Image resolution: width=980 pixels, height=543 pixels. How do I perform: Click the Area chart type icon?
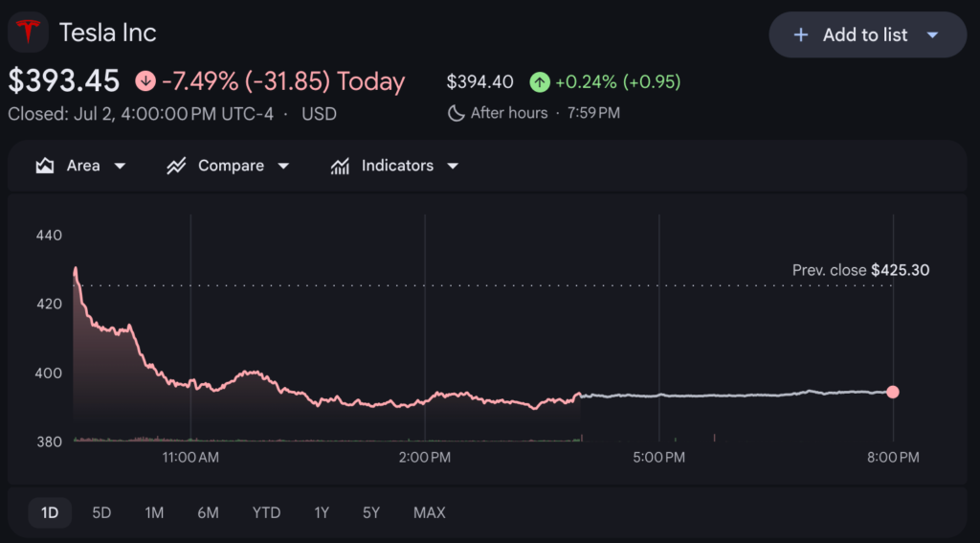[x=44, y=166]
